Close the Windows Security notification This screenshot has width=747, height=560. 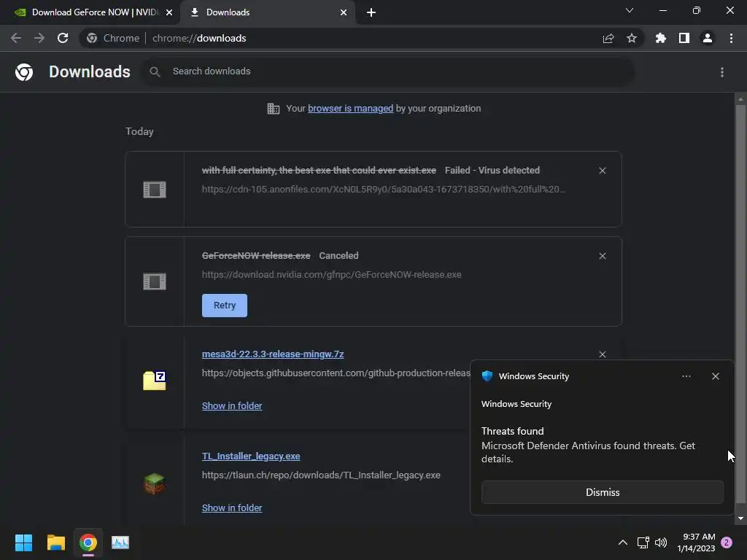tap(716, 376)
